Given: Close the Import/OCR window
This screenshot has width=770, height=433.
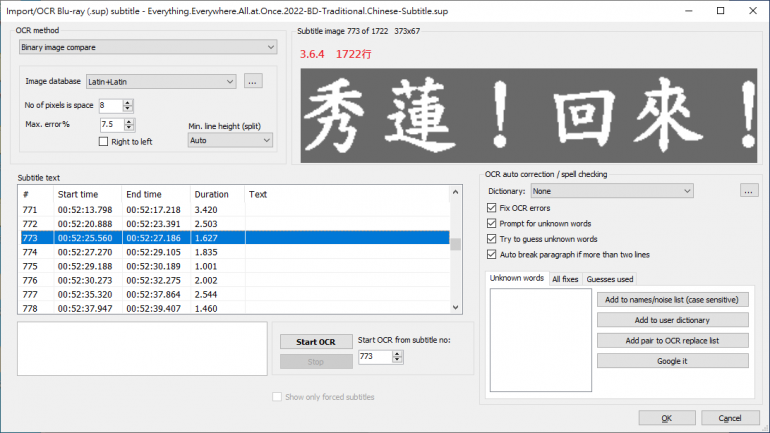Looking at the screenshot, I should pyautogui.click(x=753, y=11).
